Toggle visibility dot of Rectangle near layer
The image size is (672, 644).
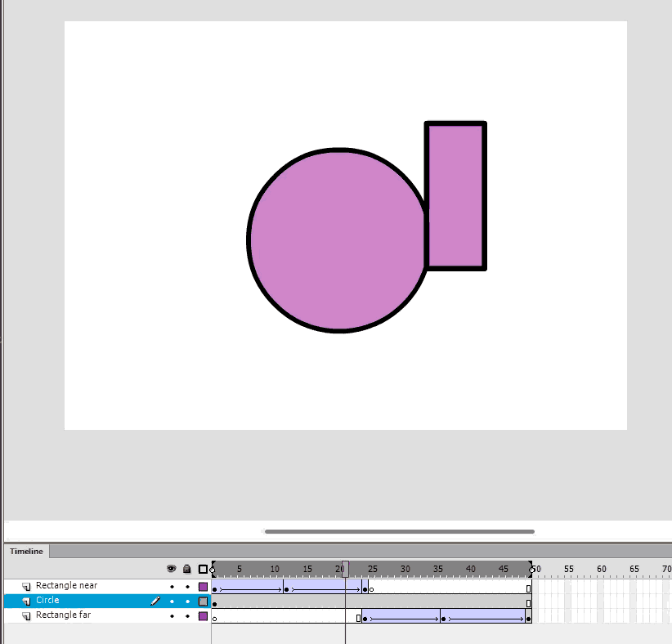172,587
